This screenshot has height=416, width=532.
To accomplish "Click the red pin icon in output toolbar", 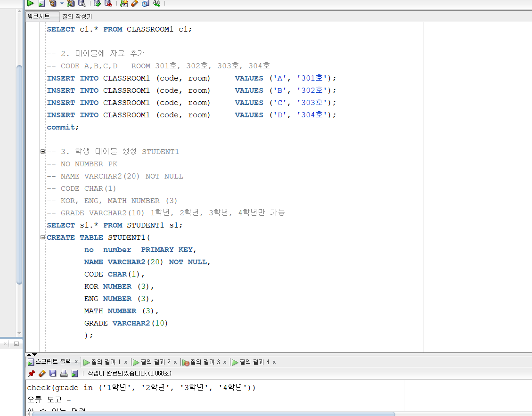I will pyautogui.click(x=32, y=374).
